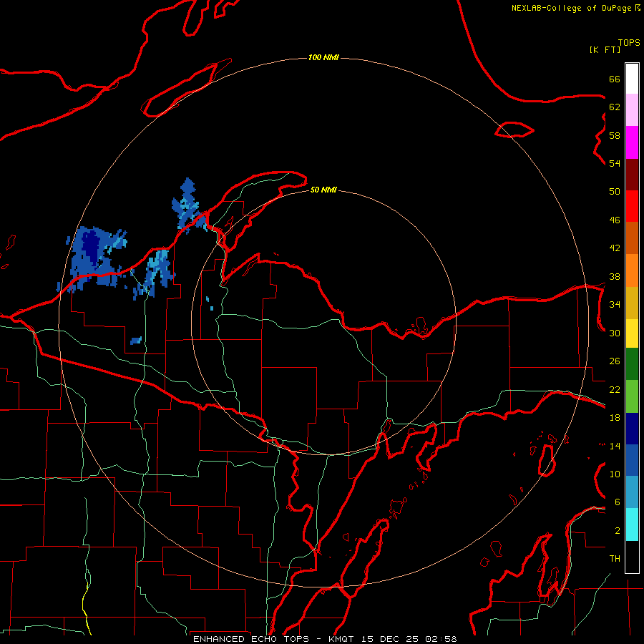Click the 'TH' threshold label
644x644 pixels.
615,559
